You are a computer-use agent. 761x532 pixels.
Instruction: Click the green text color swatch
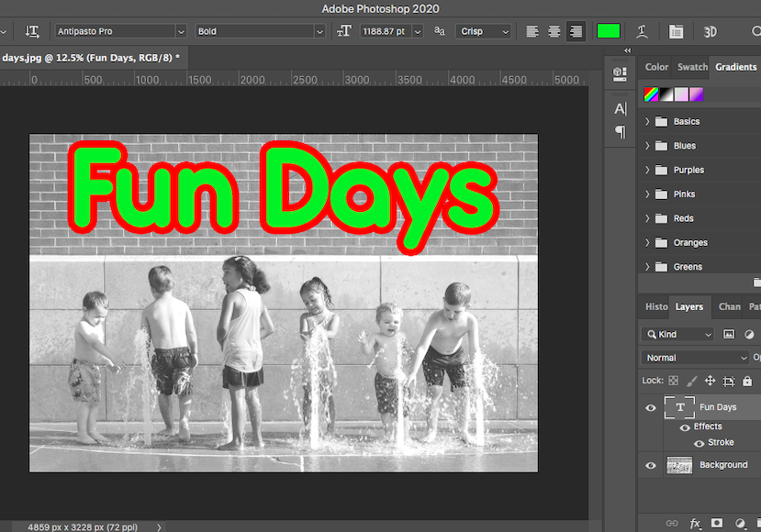point(608,31)
